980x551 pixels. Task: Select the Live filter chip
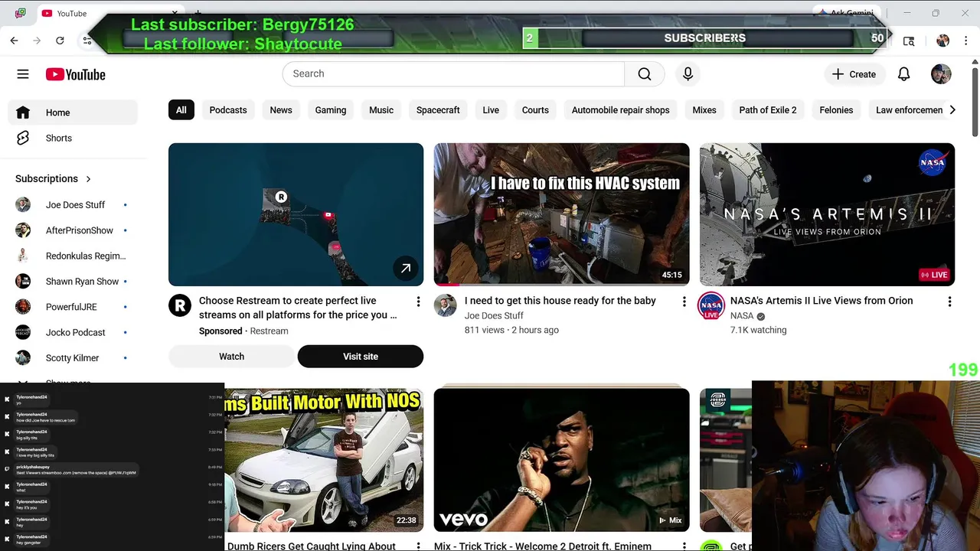491,109
